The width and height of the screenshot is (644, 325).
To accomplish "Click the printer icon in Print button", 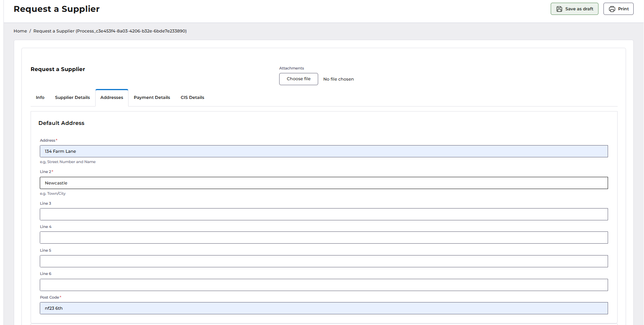I will 612,9.
